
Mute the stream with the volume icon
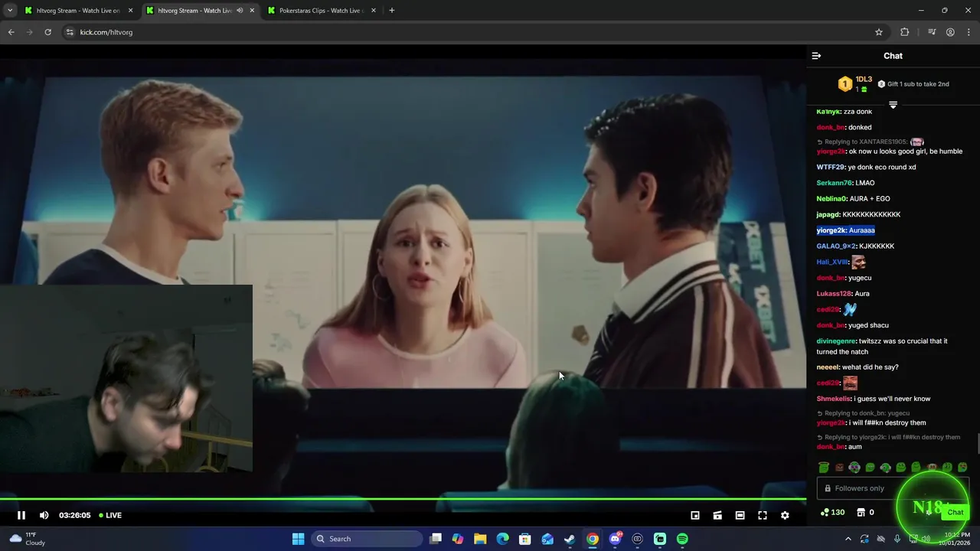(x=44, y=515)
